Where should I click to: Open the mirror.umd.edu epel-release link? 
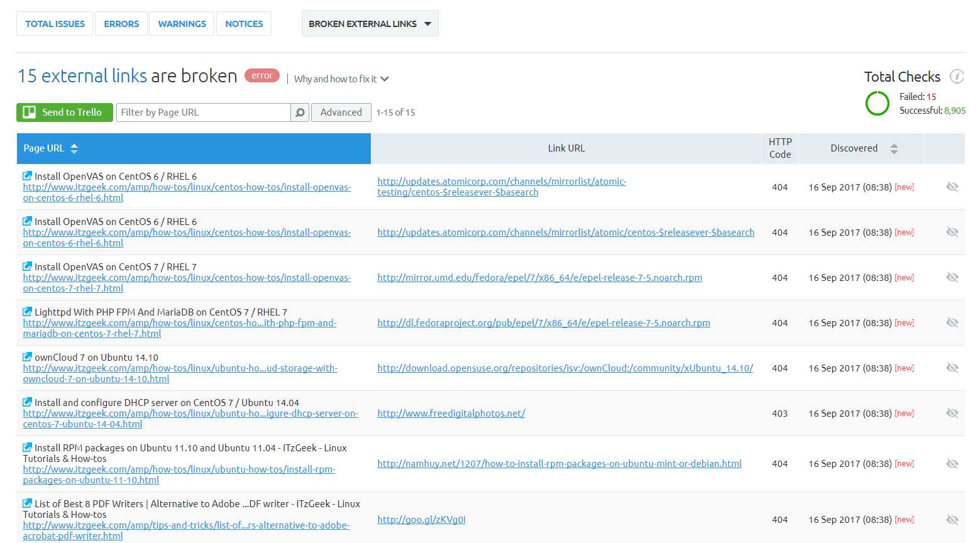539,278
